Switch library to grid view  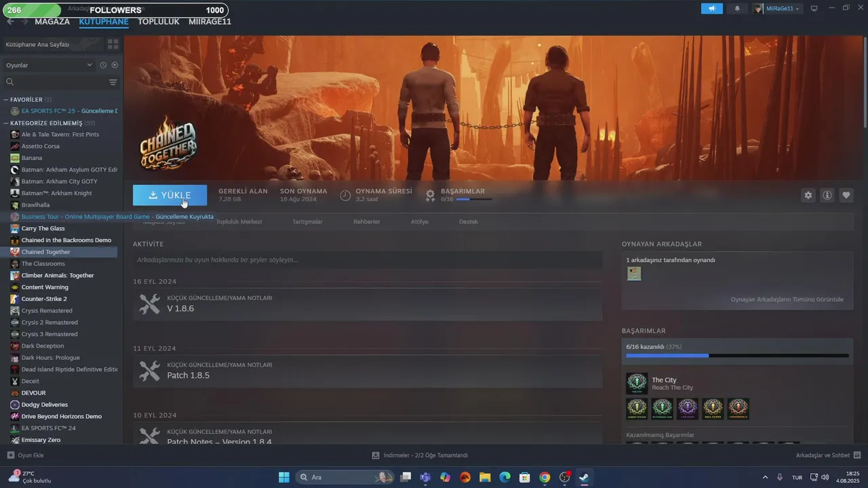click(113, 44)
